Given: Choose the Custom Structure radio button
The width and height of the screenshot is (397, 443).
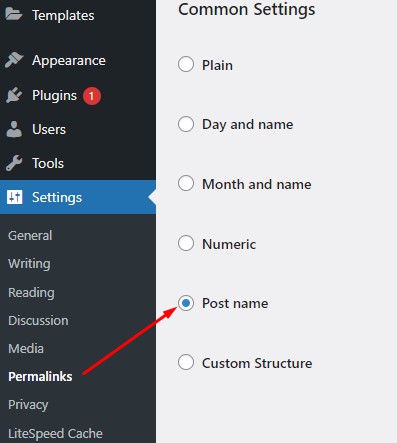Looking at the screenshot, I should pyautogui.click(x=186, y=362).
